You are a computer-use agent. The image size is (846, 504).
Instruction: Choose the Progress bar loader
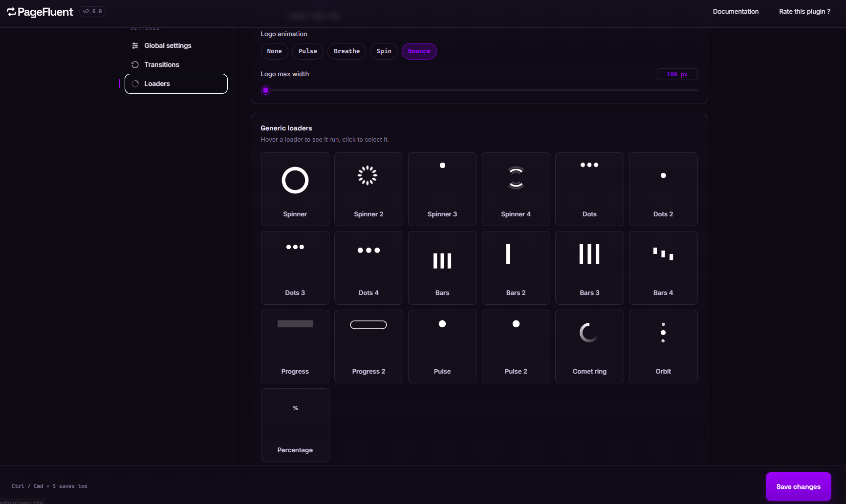pyautogui.click(x=295, y=346)
